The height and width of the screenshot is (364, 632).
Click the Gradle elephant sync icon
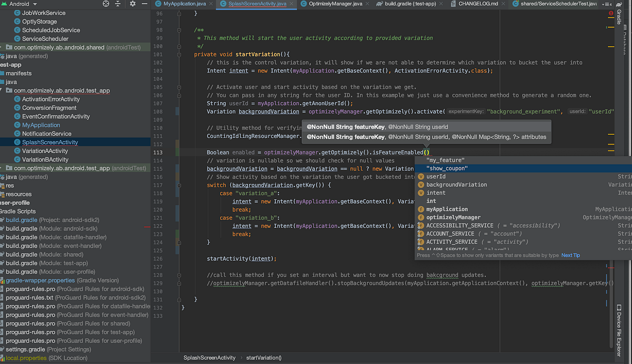[619, 5]
